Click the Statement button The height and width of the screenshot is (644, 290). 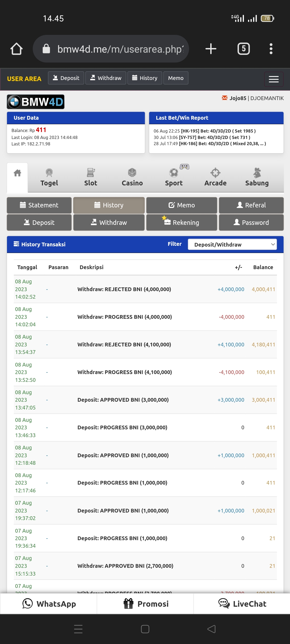pos(39,205)
